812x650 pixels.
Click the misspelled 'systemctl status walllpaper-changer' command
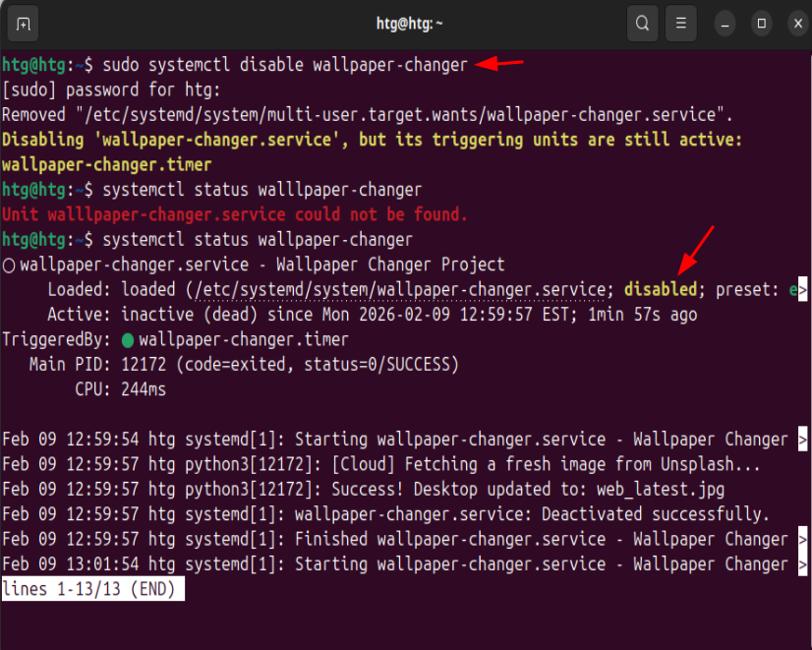[x=262, y=190]
